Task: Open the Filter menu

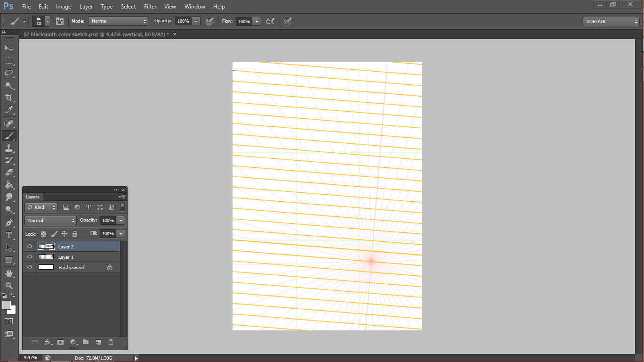Action: point(150,7)
